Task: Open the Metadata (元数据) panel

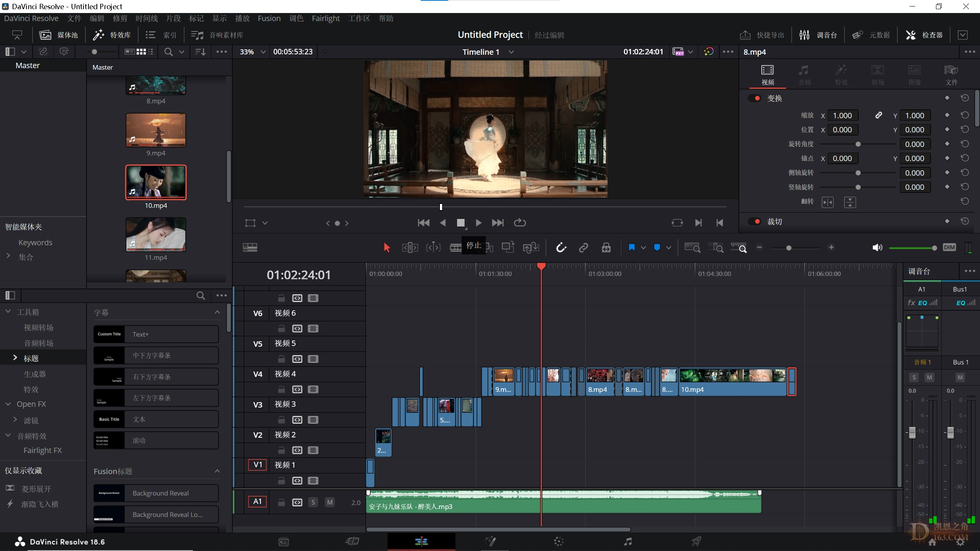Action: [871, 35]
